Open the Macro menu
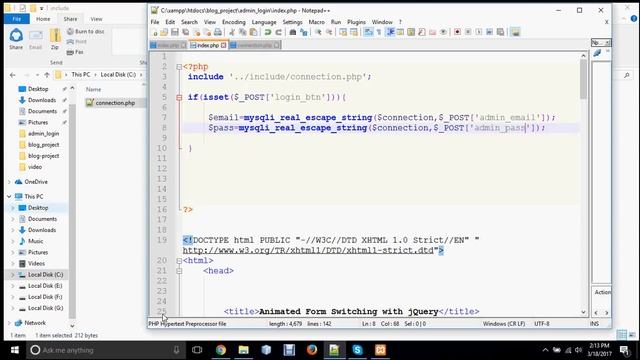The image size is (640, 360). (x=316, y=22)
